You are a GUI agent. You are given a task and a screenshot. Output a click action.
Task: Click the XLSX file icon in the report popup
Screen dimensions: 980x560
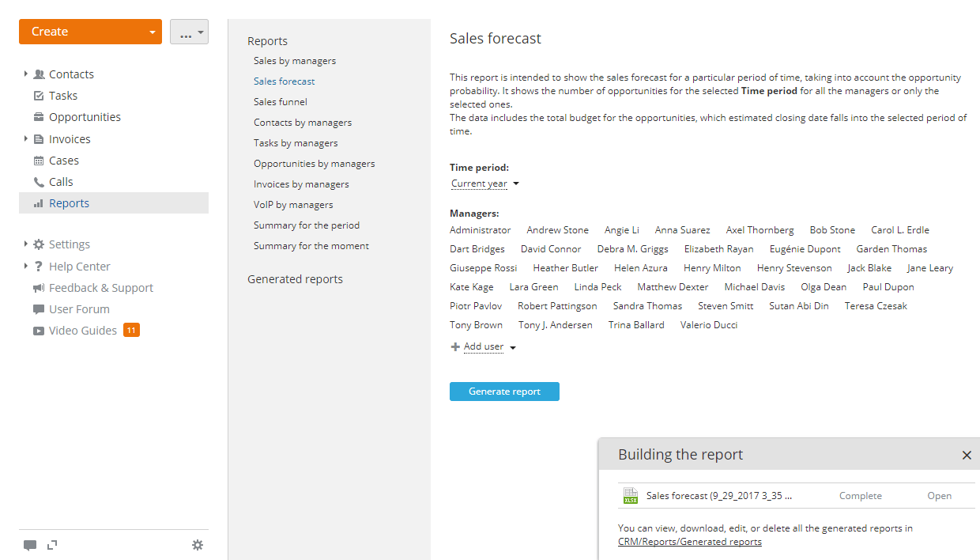click(x=630, y=495)
